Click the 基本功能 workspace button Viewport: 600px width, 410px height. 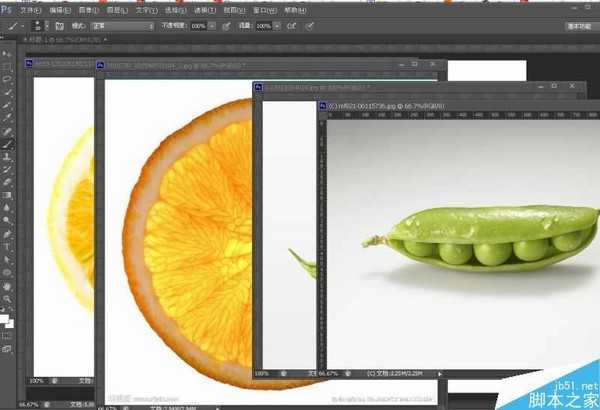577,26
